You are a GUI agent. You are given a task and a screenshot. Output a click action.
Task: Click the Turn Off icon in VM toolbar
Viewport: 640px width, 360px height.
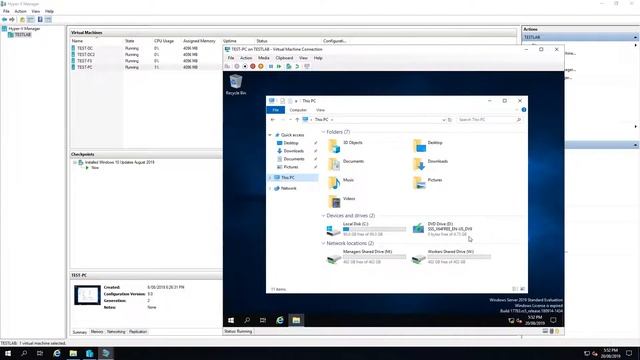[244, 67]
